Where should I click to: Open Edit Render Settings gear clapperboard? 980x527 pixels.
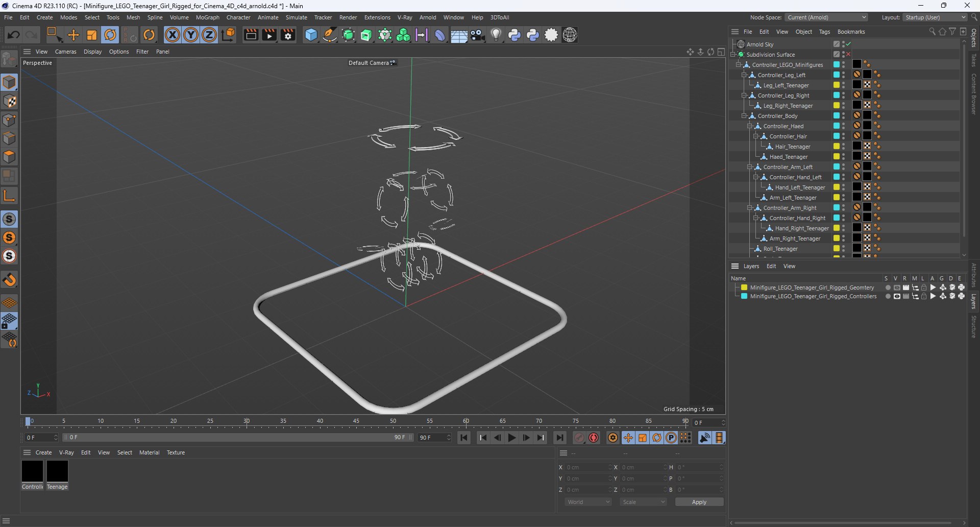[288, 35]
